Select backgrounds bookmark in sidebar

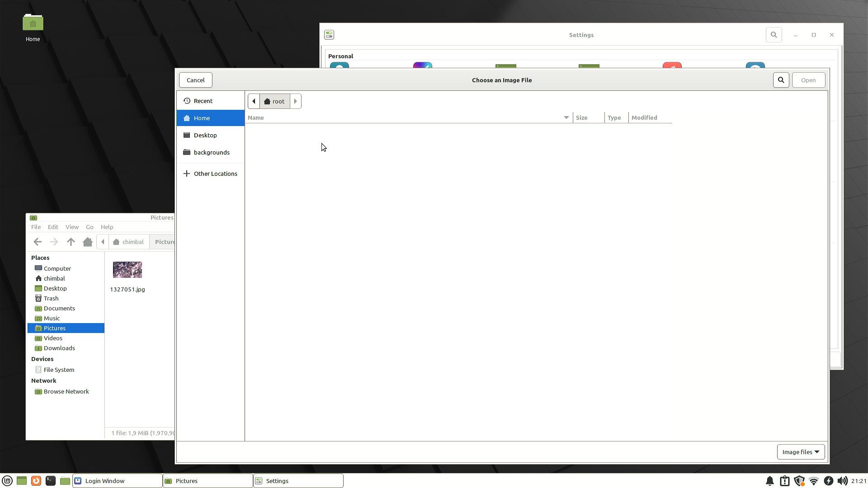click(x=212, y=152)
